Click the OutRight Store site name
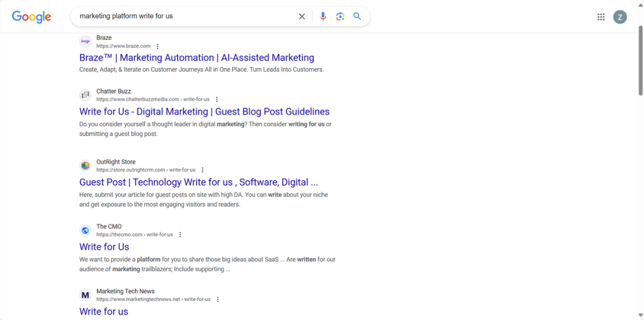Image resolution: width=644 pixels, height=320 pixels. click(116, 161)
